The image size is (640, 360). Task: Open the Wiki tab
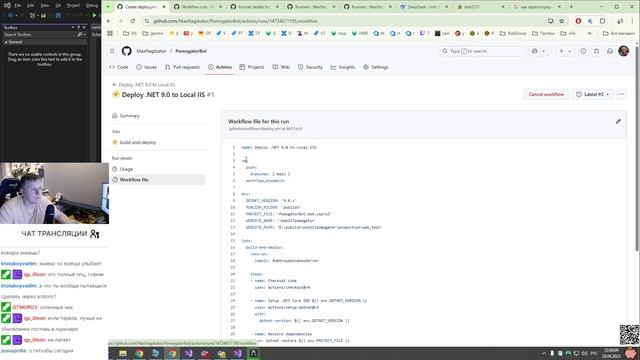point(281,67)
